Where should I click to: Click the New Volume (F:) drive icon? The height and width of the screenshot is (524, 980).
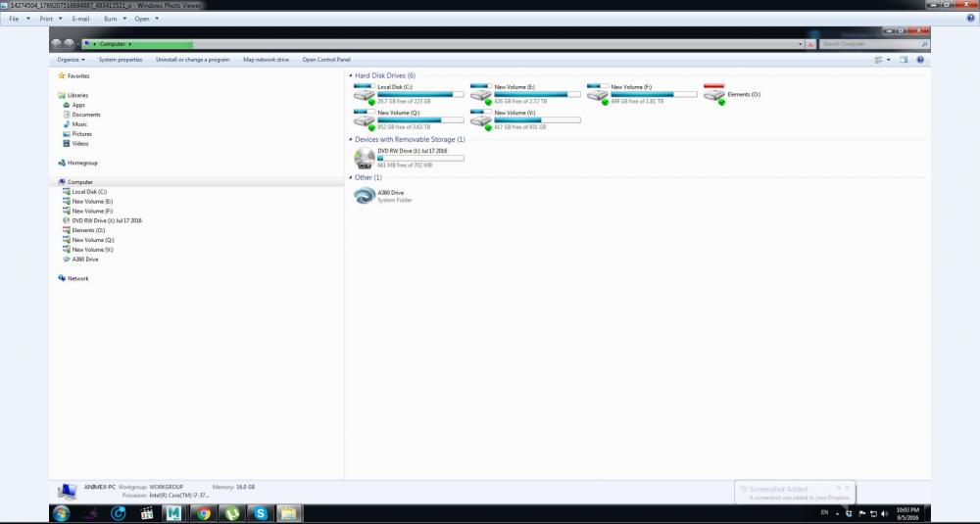(x=598, y=94)
